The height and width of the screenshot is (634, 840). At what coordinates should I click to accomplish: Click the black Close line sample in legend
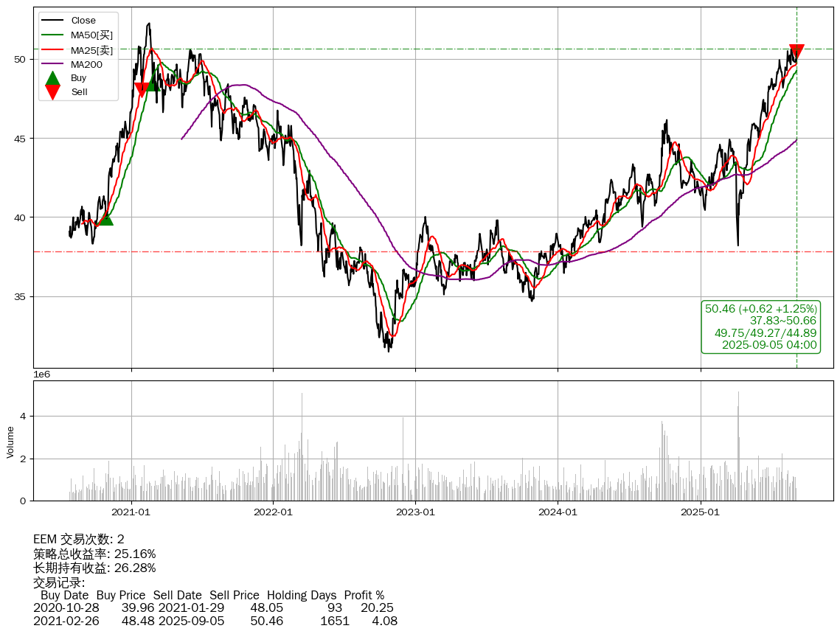[x=52, y=21]
